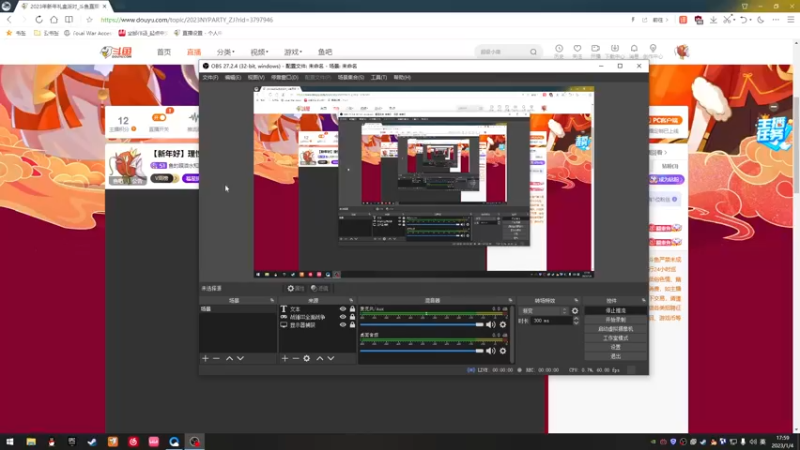This screenshot has width=800, height=450.
Task: Toggle the lock of the game capture source
Action: 352,317
